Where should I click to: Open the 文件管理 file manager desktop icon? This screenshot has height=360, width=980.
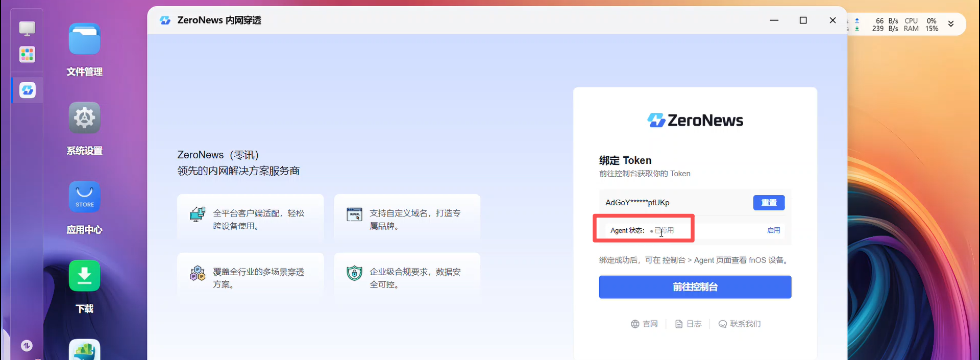84,39
